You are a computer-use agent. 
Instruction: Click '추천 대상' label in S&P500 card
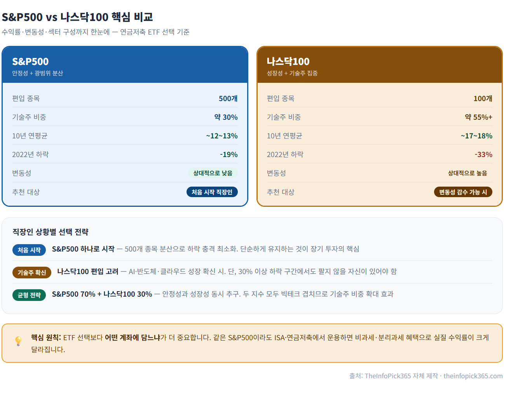click(x=26, y=192)
